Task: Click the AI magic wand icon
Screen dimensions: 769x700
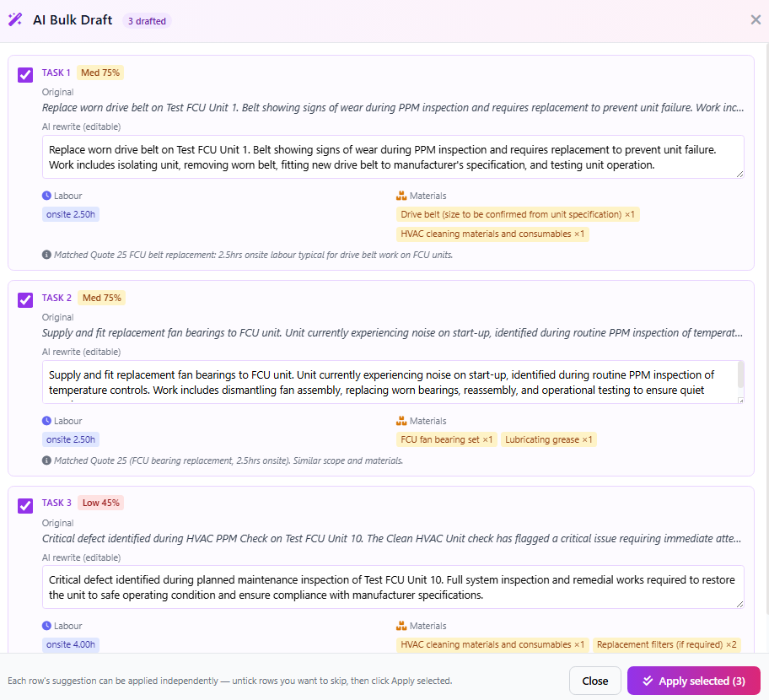Action: (x=15, y=19)
